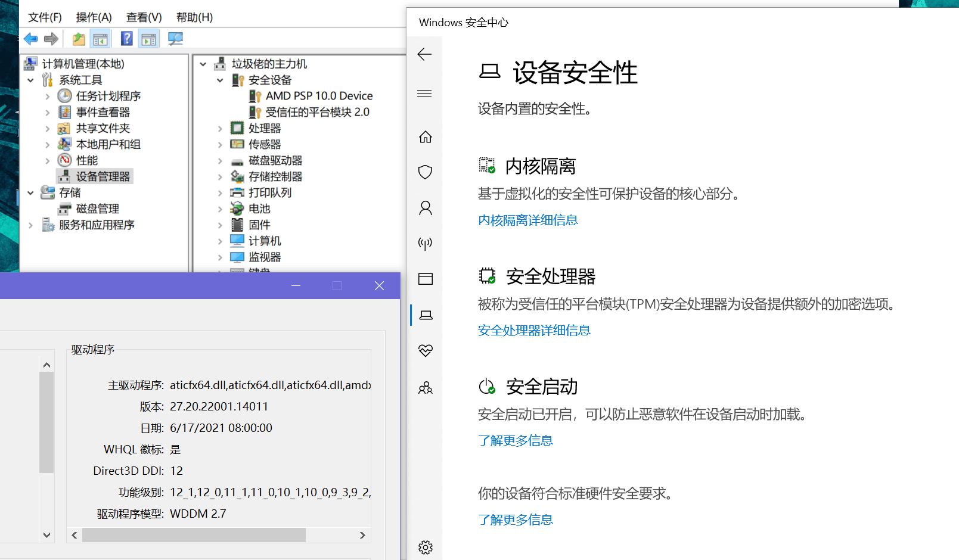The image size is (959, 560).
Task: Open Firewall & network protection icon
Action: (426, 243)
